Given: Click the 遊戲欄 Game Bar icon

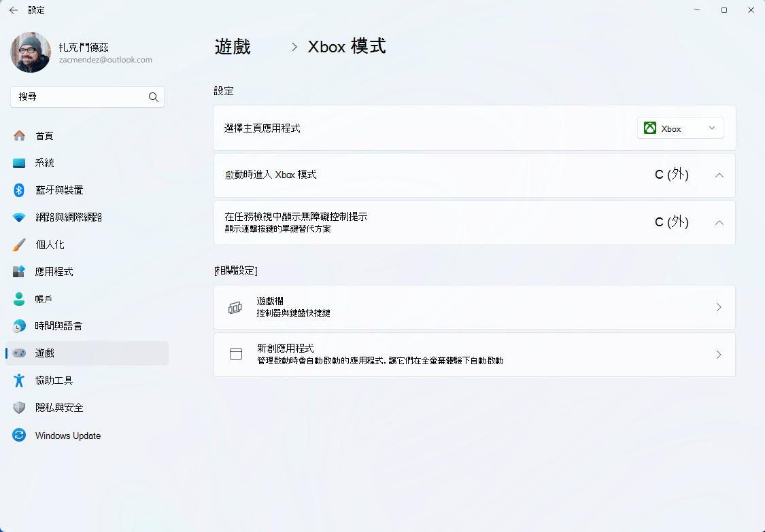Looking at the screenshot, I should click(235, 307).
